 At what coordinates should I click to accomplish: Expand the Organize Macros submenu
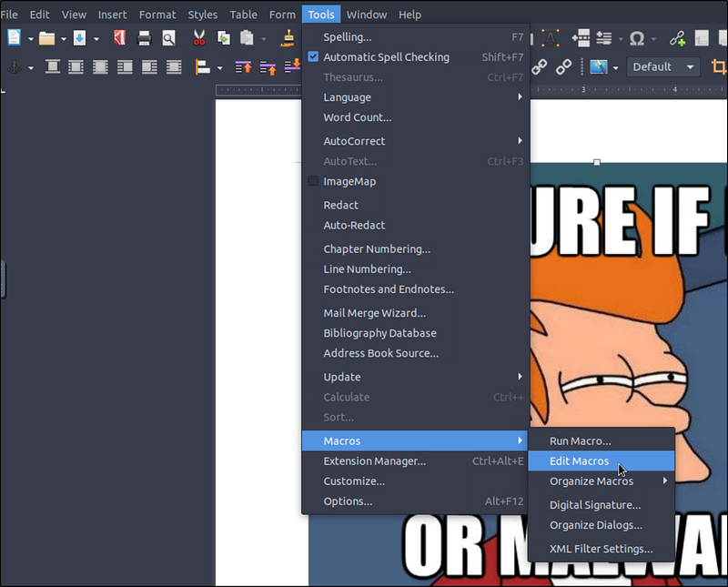[601, 481]
